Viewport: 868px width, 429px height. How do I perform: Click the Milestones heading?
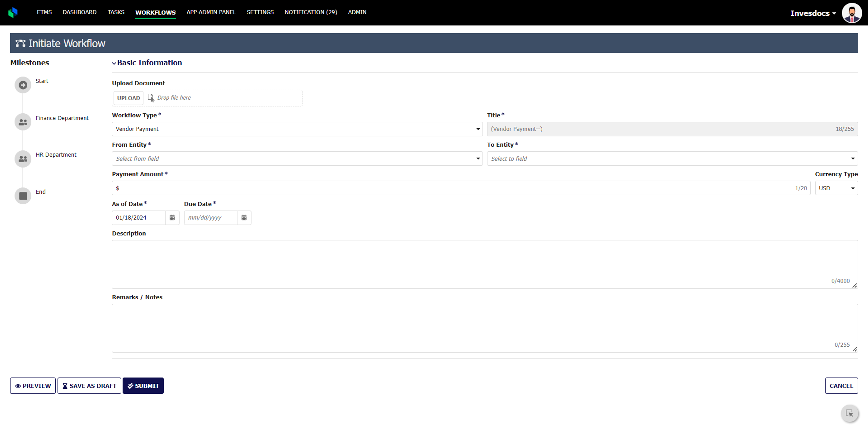tap(30, 63)
